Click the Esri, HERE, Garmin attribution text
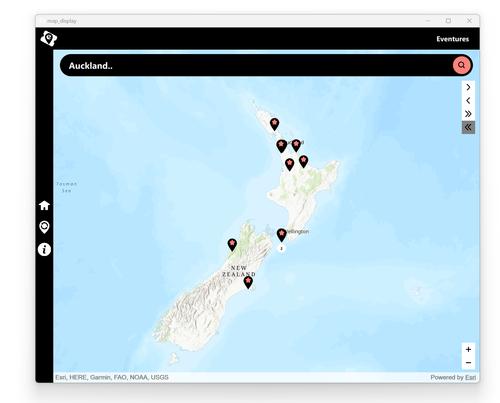 click(x=112, y=377)
